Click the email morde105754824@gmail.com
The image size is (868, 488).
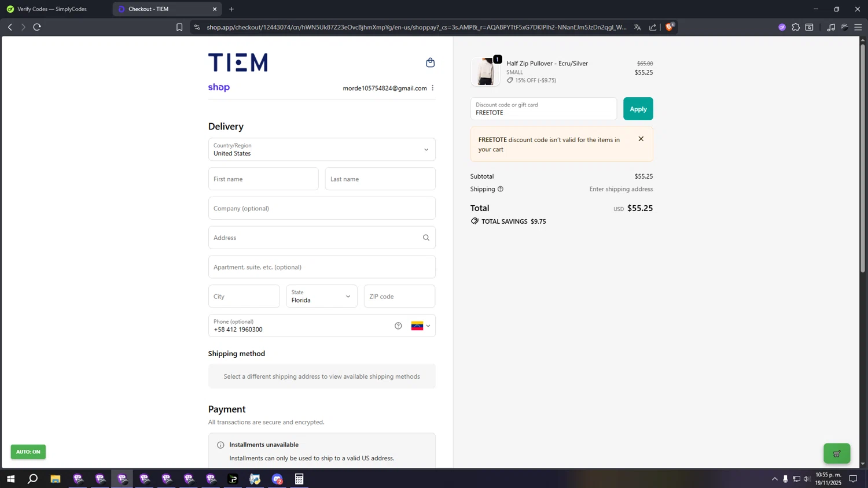[x=385, y=88]
